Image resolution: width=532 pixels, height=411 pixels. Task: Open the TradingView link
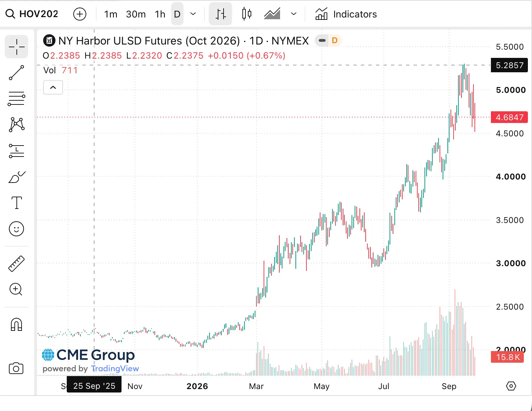pos(115,369)
